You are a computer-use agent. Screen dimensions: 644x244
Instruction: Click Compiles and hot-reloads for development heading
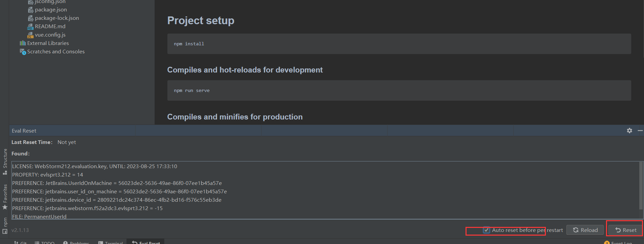point(245,70)
